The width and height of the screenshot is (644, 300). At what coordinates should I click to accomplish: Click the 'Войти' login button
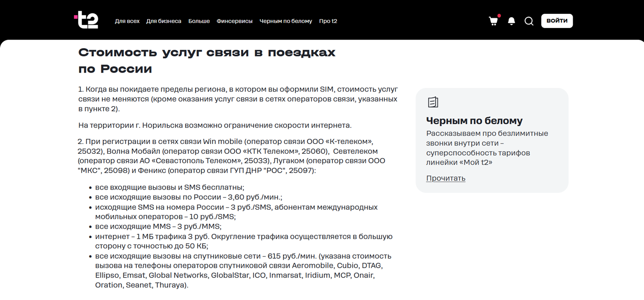[557, 21]
